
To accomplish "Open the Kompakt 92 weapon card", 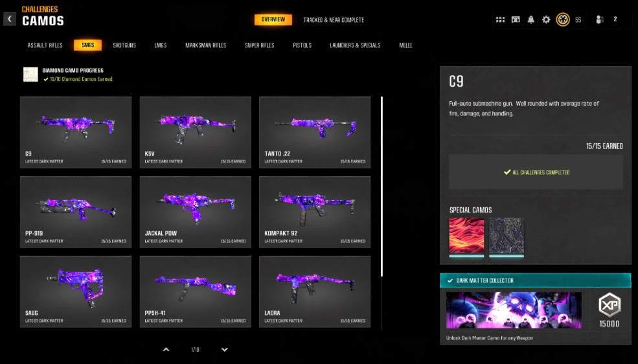I will coord(315,212).
